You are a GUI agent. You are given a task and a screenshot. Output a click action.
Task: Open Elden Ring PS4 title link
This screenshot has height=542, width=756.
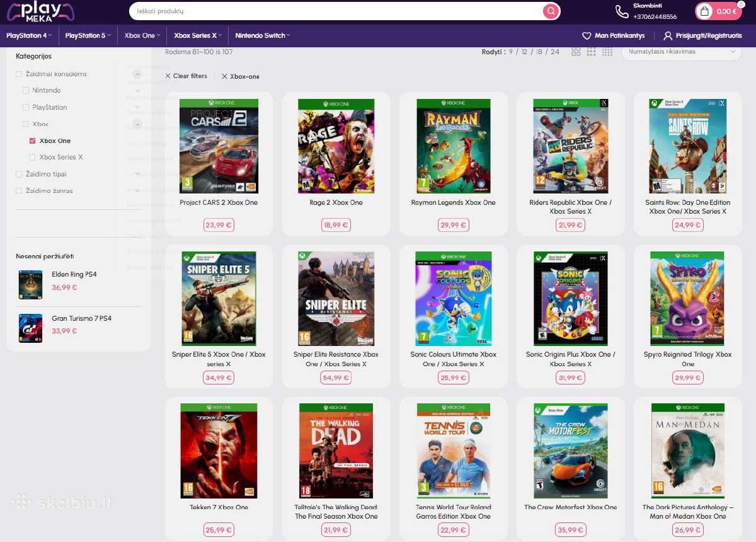coord(74,275)
